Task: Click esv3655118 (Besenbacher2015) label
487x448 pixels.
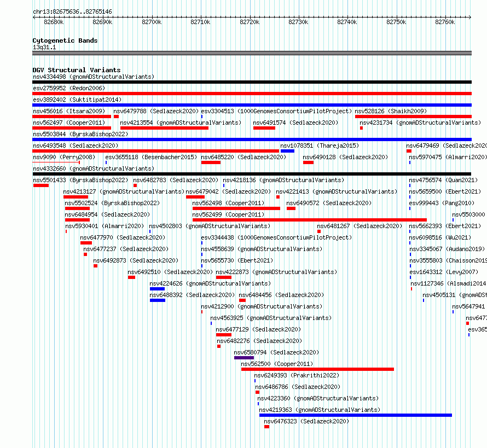Action: [x=151, y=157]
